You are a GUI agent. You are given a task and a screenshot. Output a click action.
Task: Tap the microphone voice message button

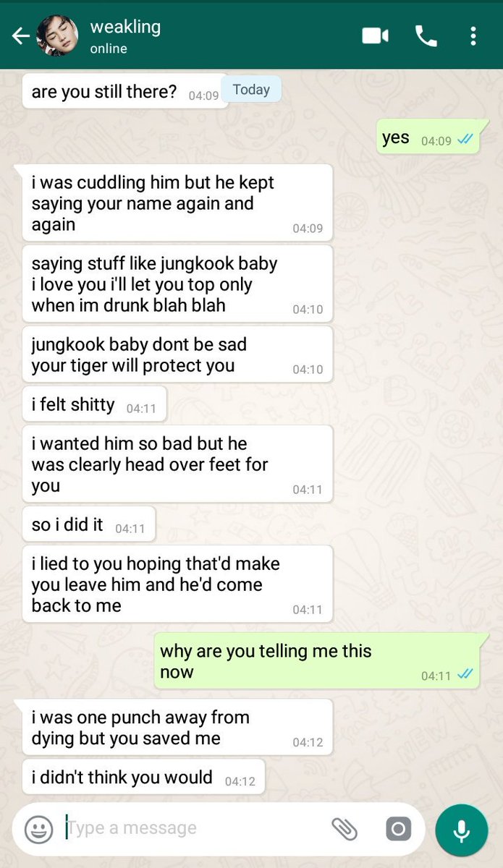462,830
